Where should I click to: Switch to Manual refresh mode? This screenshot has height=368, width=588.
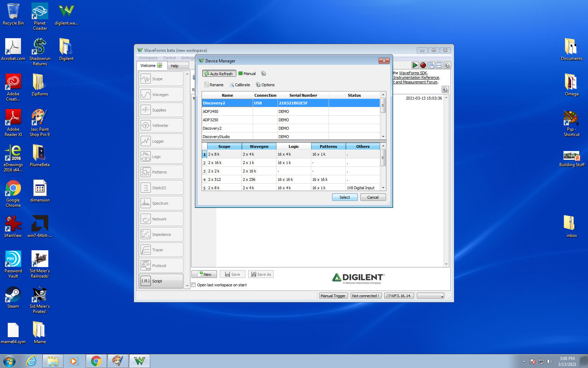click(x=247, y=74)
